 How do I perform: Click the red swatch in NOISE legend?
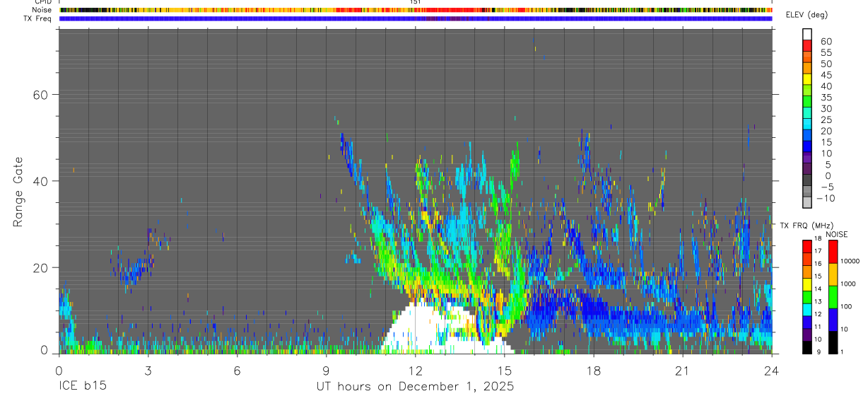pos(832,252)
